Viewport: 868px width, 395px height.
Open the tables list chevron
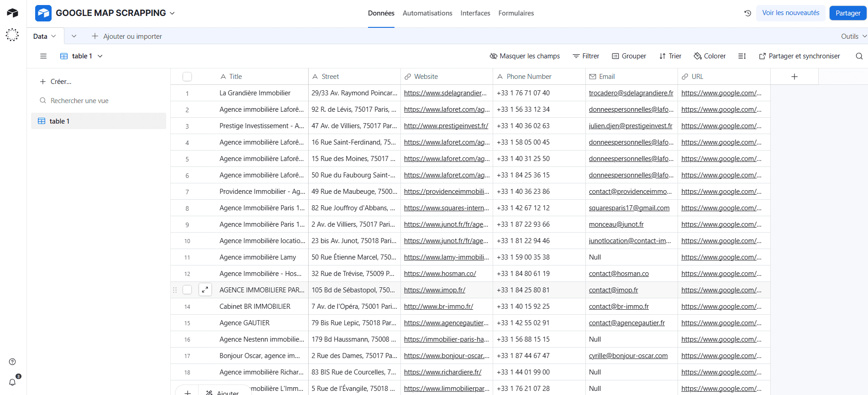pos(74,36)
